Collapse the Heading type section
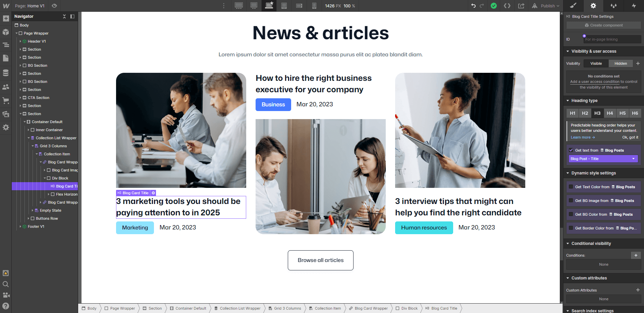The image size is (644, 313). pos(568,100)
